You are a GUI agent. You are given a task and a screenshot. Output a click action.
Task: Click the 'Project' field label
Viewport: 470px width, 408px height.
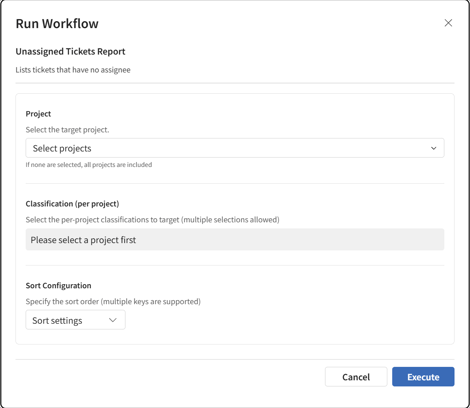tap(38, 114)
